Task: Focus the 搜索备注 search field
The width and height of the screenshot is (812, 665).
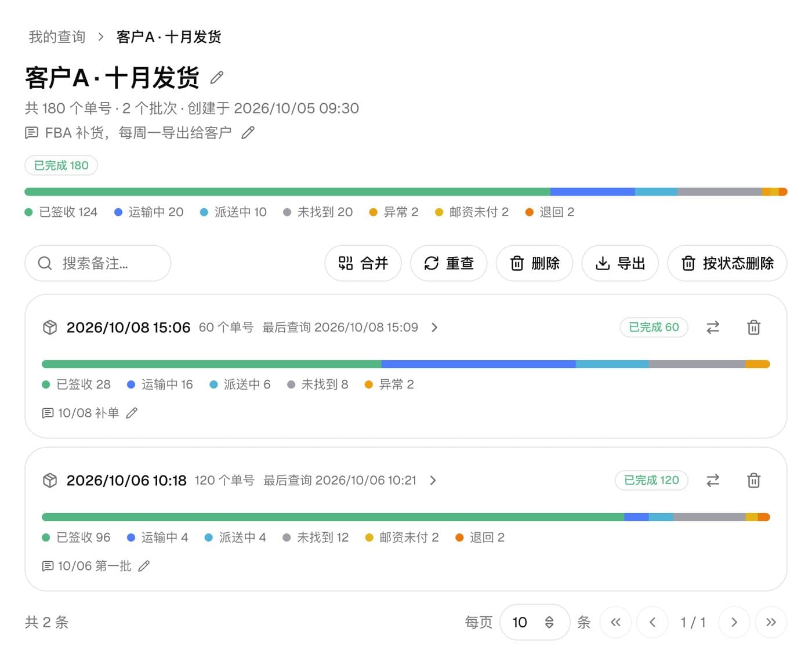Action: coord(98,263)
